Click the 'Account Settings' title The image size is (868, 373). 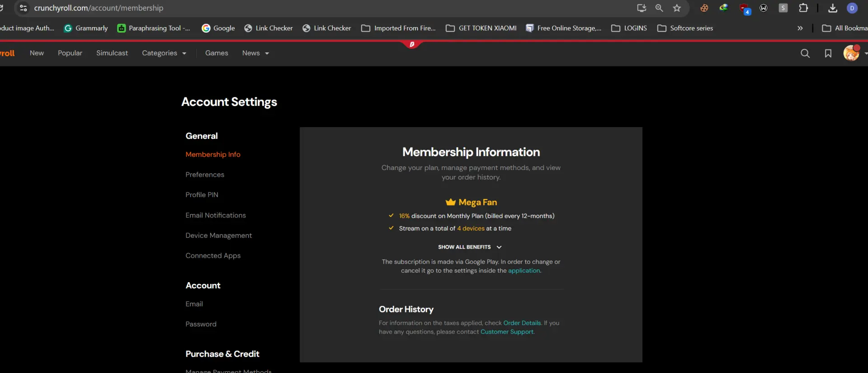tap(229, 102)
